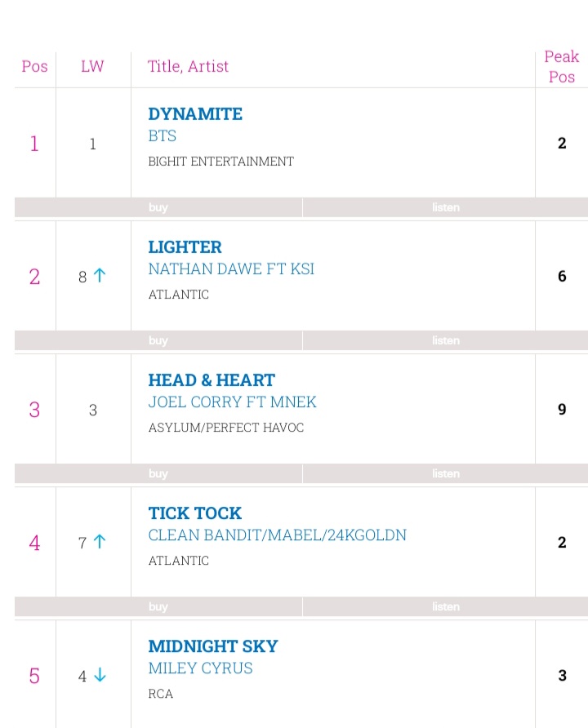
Task: Open the Clean Bandit/Mabel/24kGoldn artist link
Action: pos(278,535)
